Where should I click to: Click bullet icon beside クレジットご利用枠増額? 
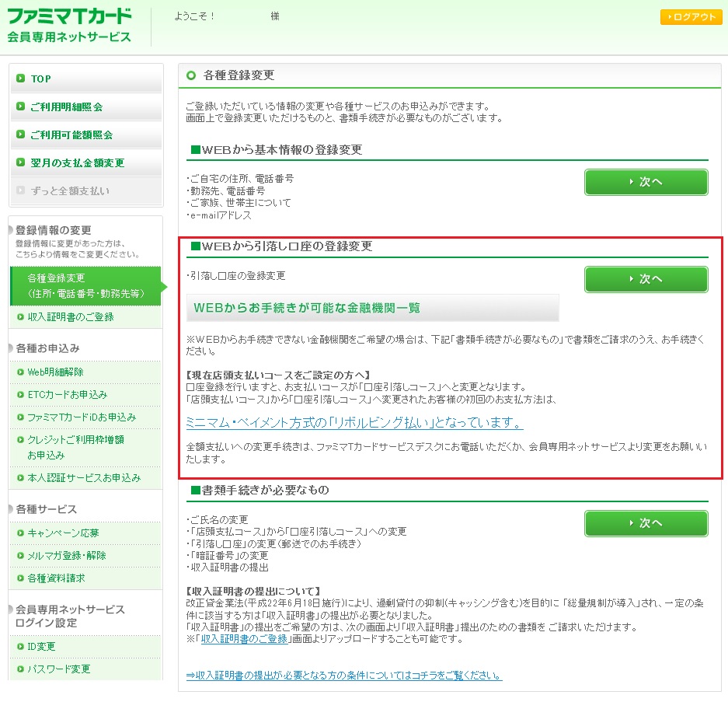[x=20, y=439]
